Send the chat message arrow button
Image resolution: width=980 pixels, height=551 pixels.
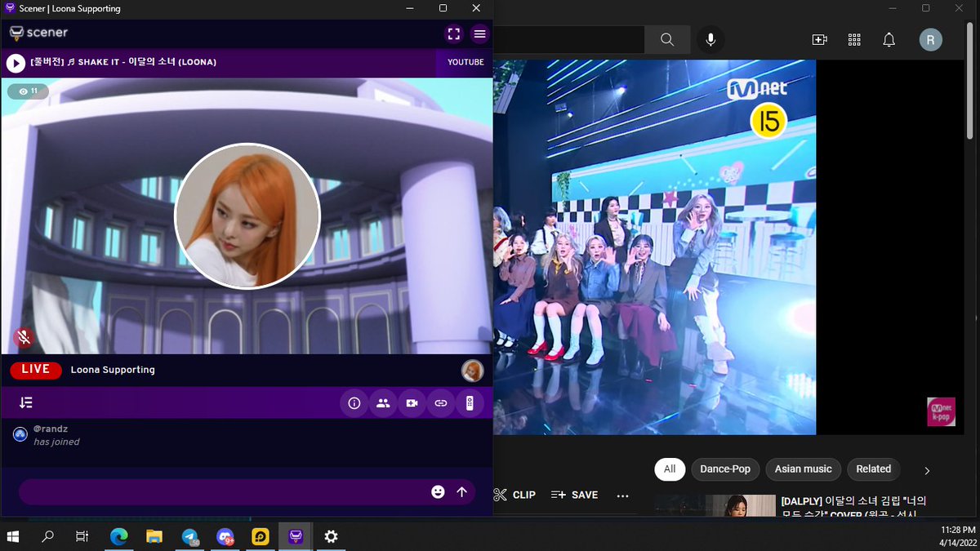(x=462, y=491)
